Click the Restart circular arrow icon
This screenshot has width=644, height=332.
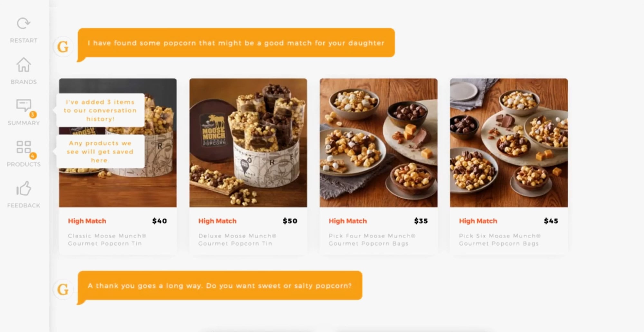click(24, 23)
